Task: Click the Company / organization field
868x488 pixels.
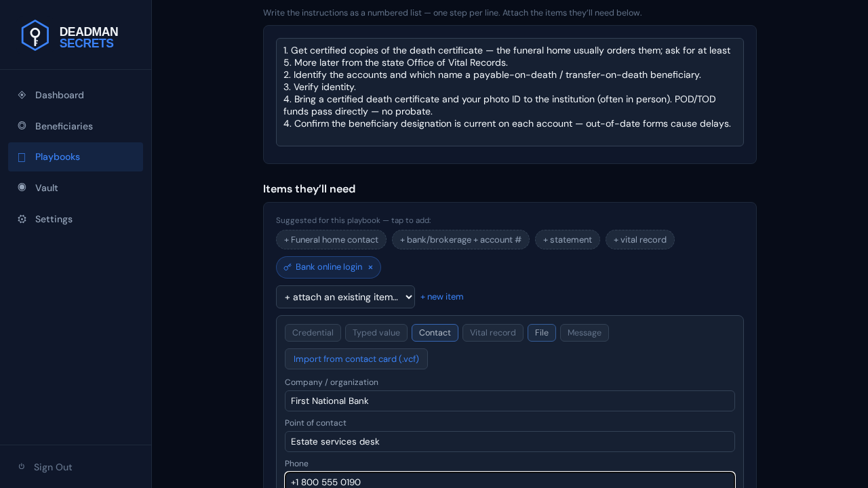Action: pos(510,401)
